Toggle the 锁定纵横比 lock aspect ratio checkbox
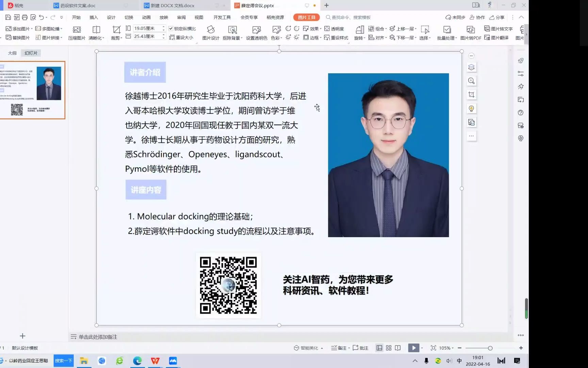Image resolution: width=588 pixels, height=368 pixels. [171, 29]
